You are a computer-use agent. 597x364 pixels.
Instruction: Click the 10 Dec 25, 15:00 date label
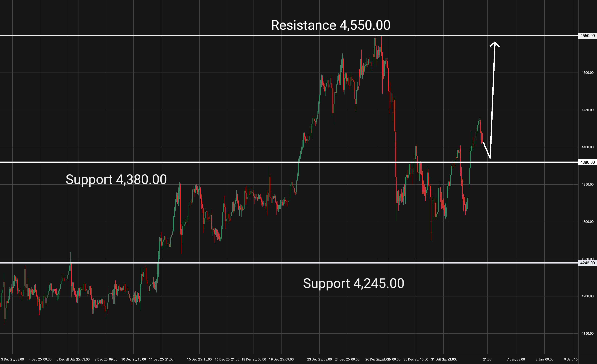point(133,359)
